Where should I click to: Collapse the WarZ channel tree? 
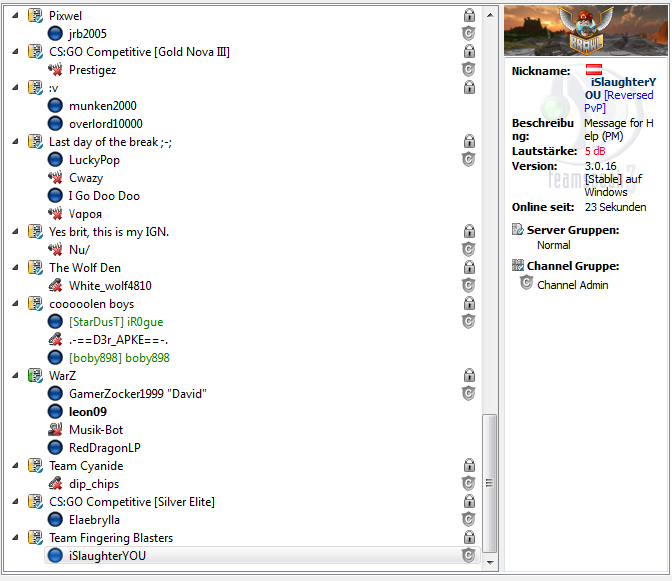point(15,376)
